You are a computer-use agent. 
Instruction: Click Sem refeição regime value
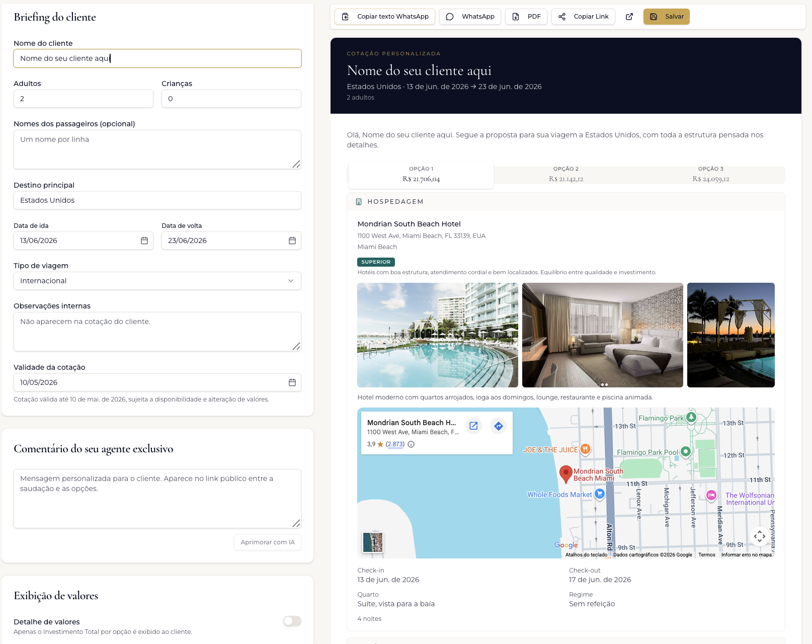pos(592,604)
